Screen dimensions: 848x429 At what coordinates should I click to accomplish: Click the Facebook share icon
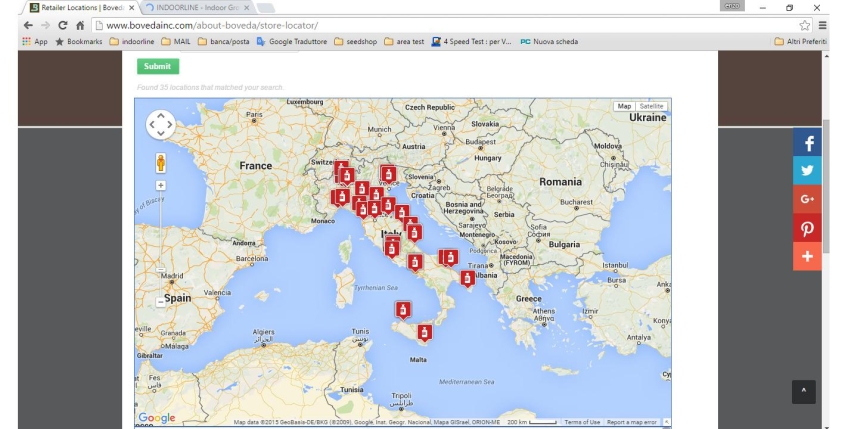tap(807, 143)
